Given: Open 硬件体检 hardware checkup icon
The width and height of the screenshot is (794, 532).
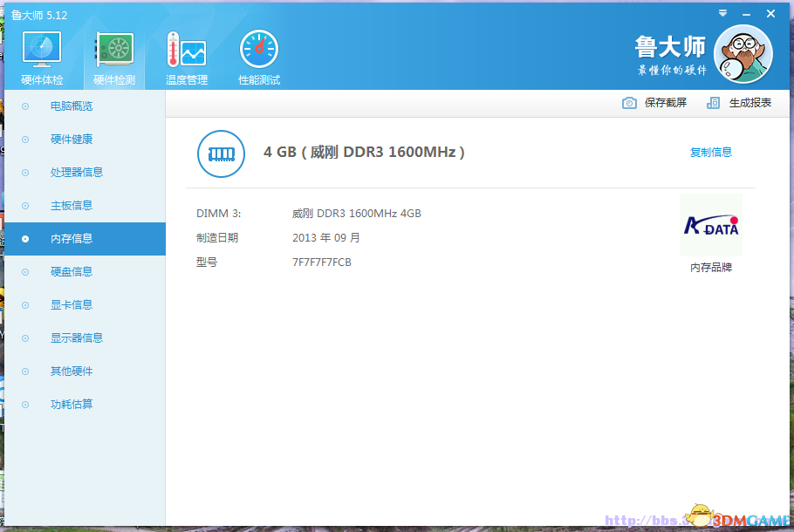Looking at the screenshot, I should coord(42,50).
